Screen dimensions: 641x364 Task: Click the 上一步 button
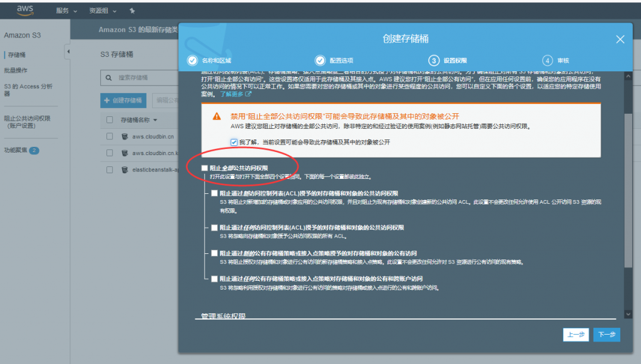point(576,335)
